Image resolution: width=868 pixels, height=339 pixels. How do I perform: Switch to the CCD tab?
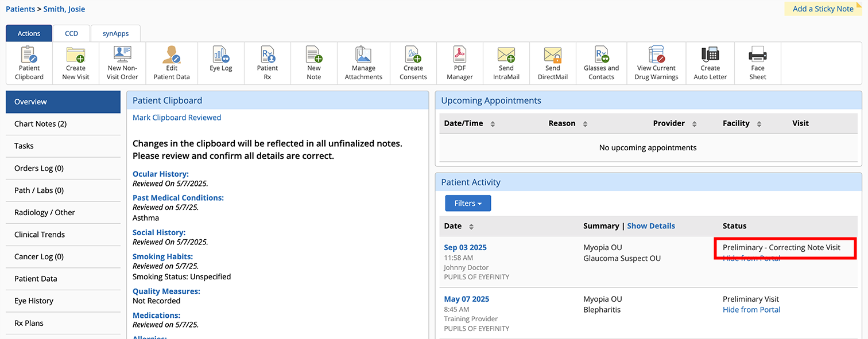coord(71,33)
